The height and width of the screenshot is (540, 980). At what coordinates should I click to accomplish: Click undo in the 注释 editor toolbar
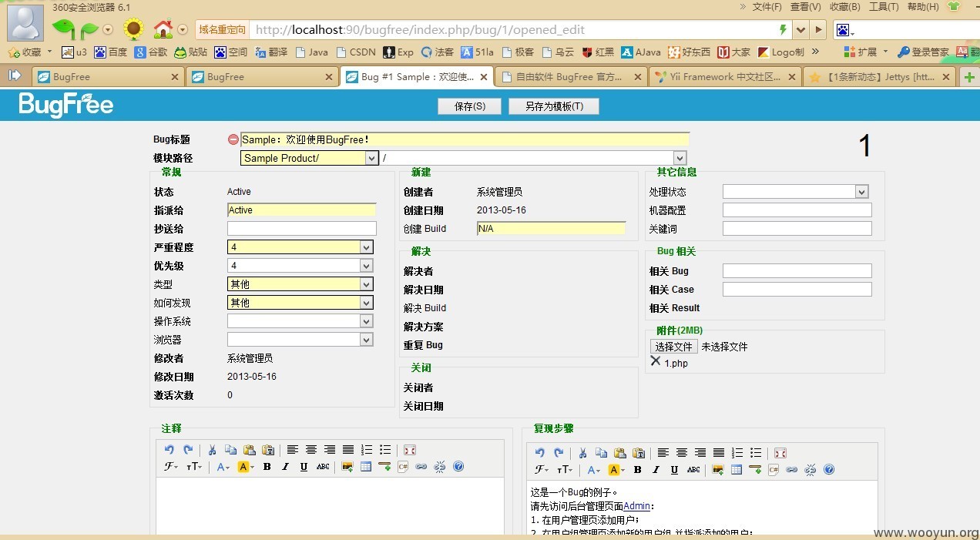[x=169, y=450]
